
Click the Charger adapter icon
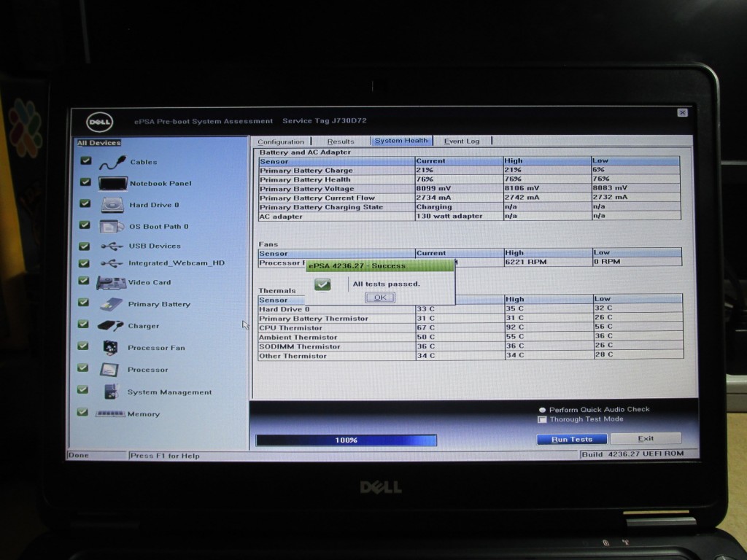pyautogui.click(x=110, y=326)
